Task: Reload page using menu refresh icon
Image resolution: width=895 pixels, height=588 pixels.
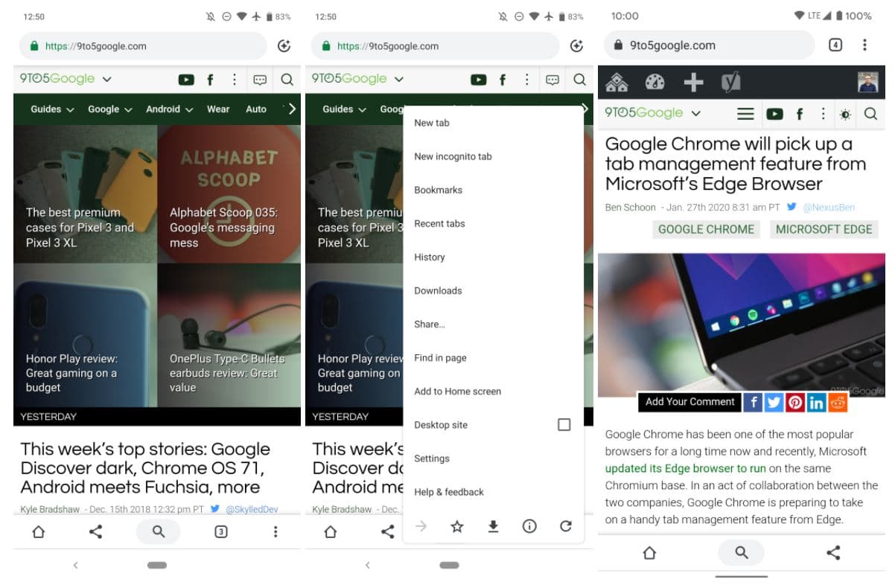Action: click(x=566, y=527)
